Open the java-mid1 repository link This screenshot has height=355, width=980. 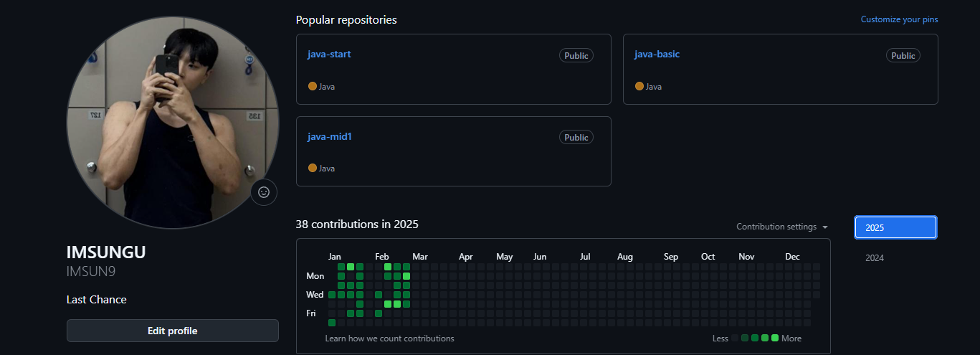pyautogui.click(x=330, y=136)
